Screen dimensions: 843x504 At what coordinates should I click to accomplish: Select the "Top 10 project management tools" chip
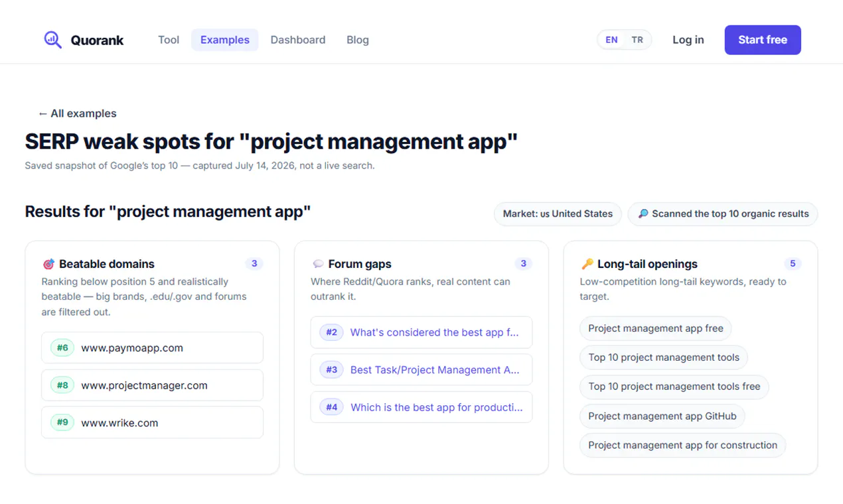click(664, 357)
